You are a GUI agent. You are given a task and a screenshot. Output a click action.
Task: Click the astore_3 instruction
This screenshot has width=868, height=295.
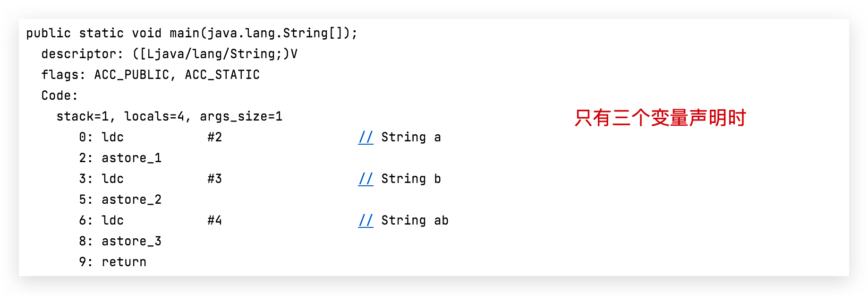131,241
